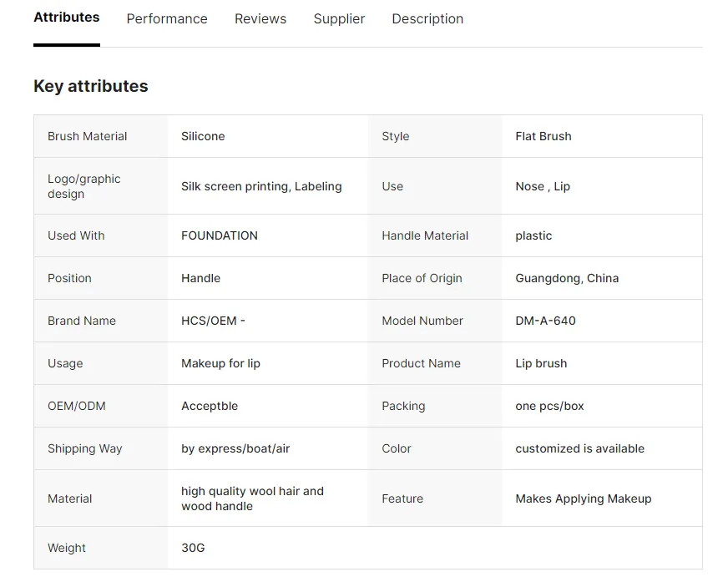Click the HCS/OEM brand name value
Viewport: 728px width, 587px height.
click(213, 321)
